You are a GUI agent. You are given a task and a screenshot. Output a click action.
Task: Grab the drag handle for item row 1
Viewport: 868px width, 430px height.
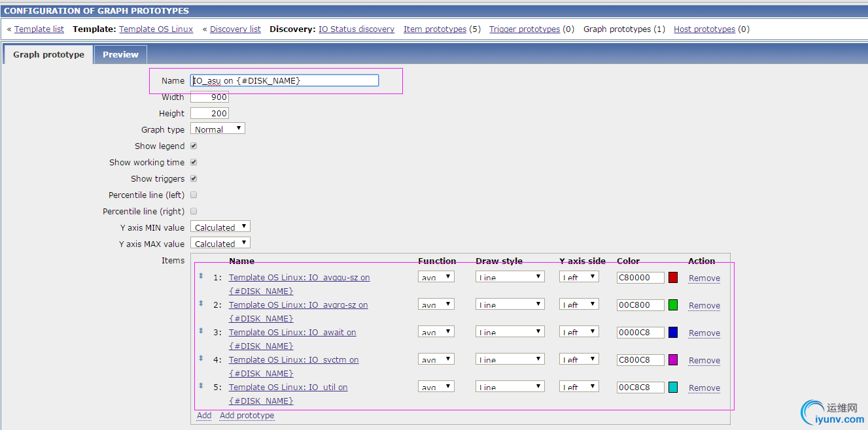click(x=201, y=276)
